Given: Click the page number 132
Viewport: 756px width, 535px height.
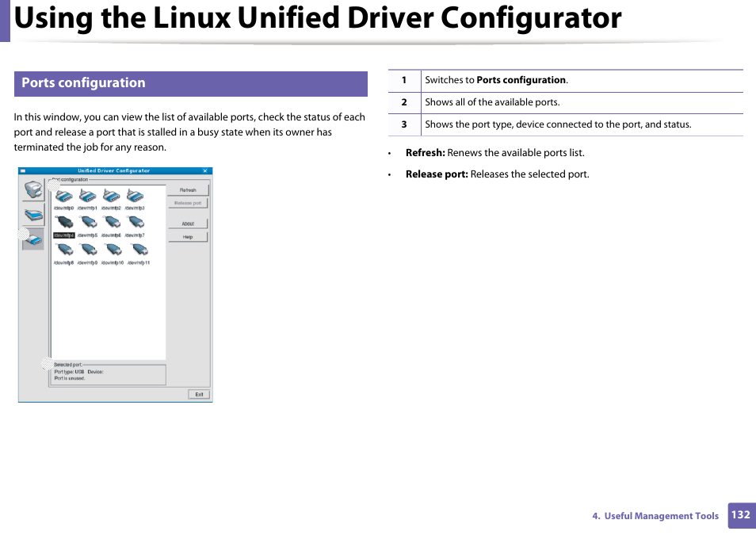Looking at the screenshot, I should tap(741, 515).
